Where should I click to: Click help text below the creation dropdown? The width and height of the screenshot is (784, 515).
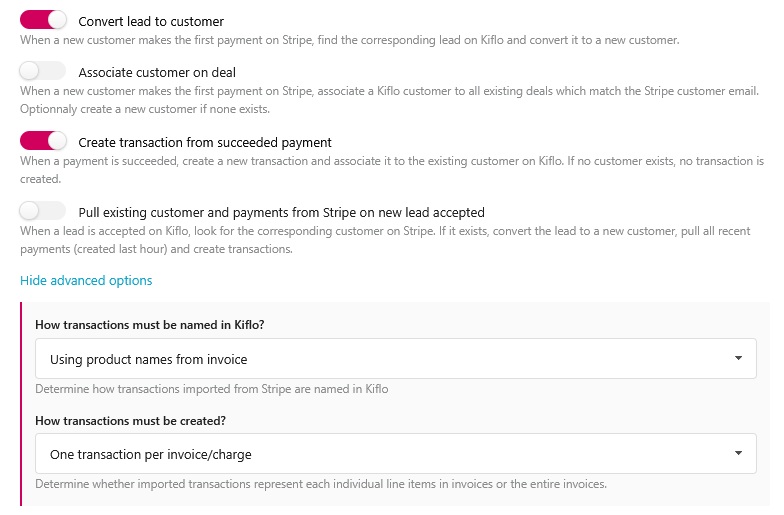tap(320, 484)
